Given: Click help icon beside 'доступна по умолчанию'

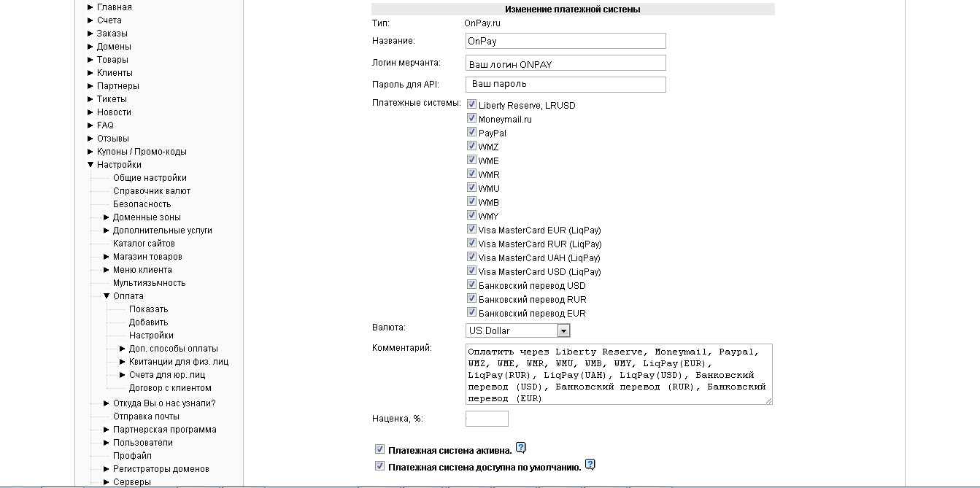Looking at the screenshot, I should (590, 465).
